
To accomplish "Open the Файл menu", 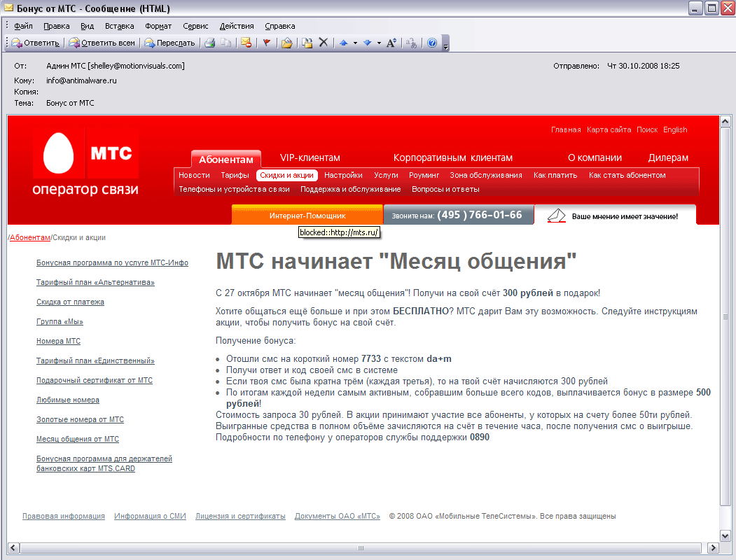I will (23, 26).
